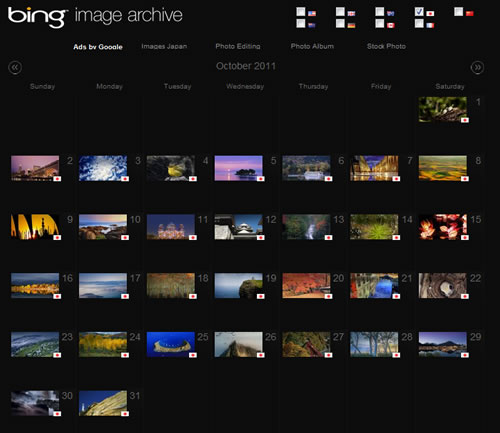The width and height of the screenshot is (500, 433).
Task: Open the October 28 tall trees thumbnail
Action: pos(374,344)
